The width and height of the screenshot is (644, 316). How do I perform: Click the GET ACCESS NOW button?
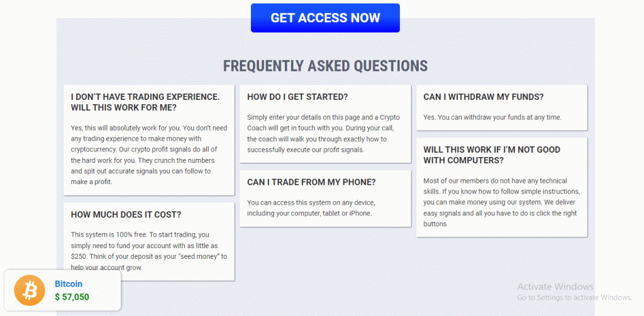point(325,18)
